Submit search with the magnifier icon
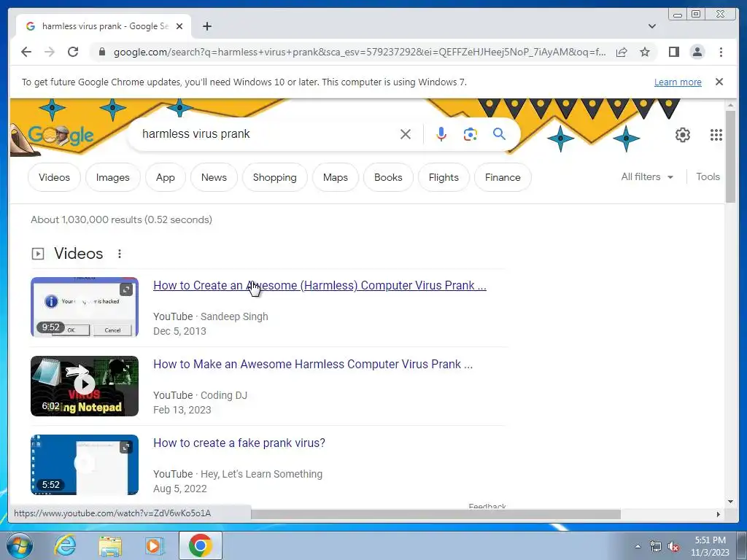The width and height of the screenshot is (747, 560). pos(499,134)
